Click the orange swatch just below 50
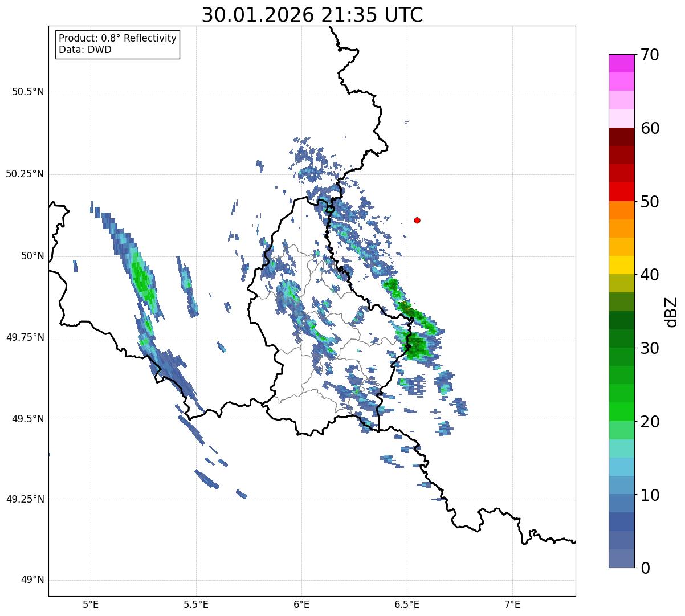 [622, 210]
